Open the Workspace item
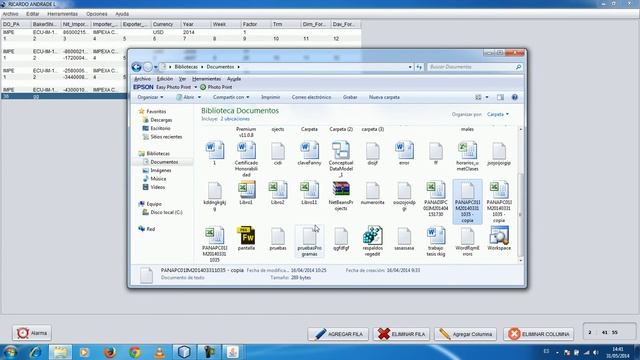The image size is (640, 360). [499, 238]
